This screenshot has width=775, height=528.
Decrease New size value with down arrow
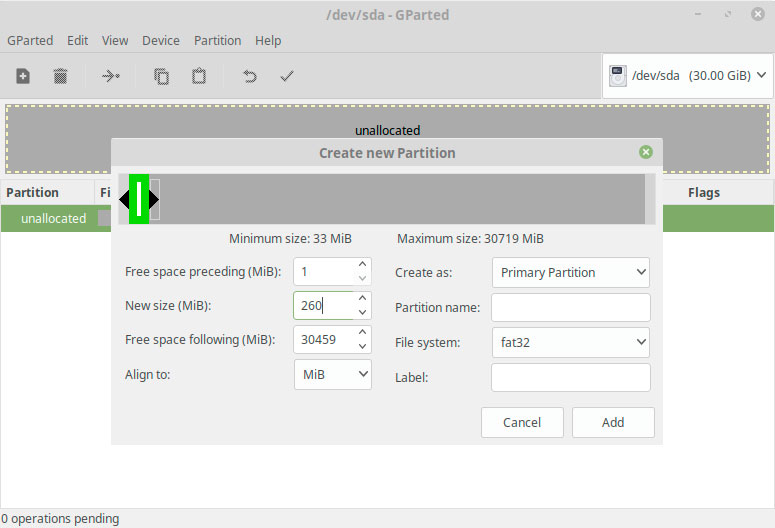point(362,312)
